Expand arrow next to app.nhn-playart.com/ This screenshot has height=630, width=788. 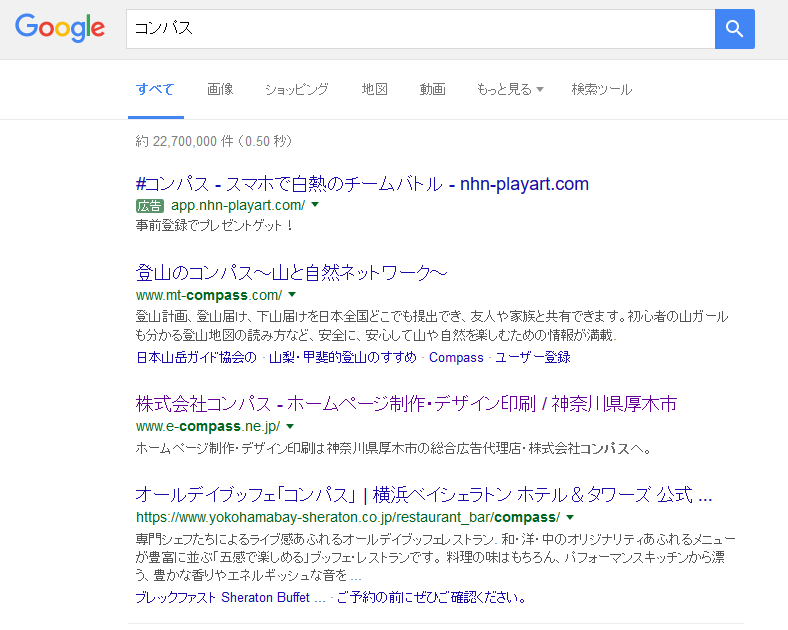(x=315, y=204)
